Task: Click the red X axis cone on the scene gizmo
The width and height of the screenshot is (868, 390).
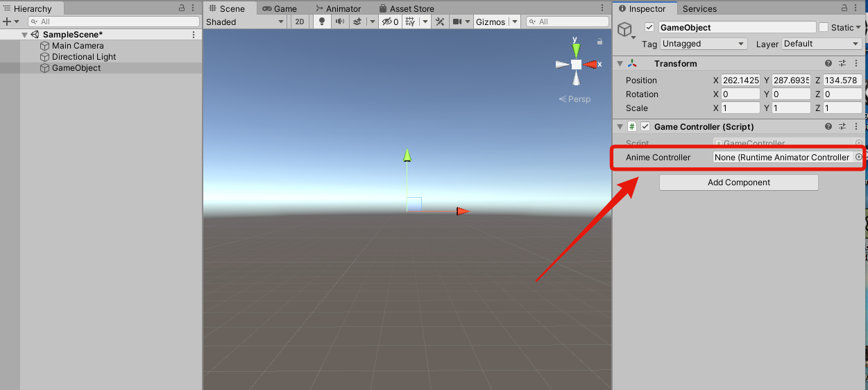Action: pyautogui.click(x=590, y=64)
